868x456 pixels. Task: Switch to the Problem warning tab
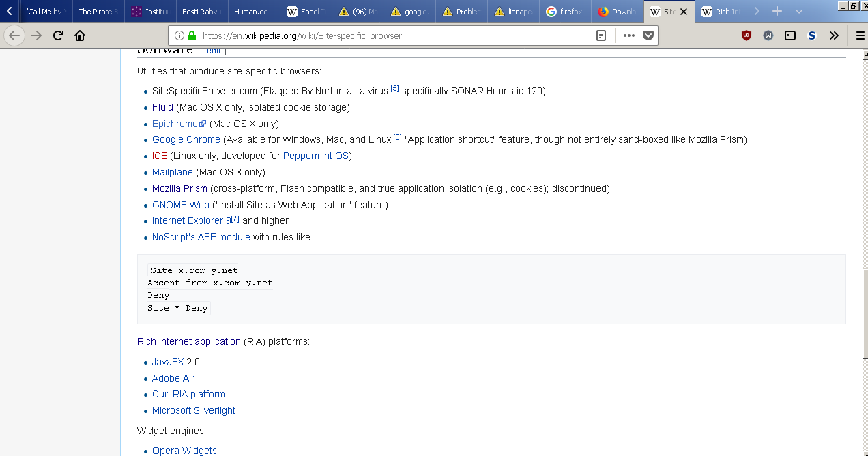click(461, 12)
